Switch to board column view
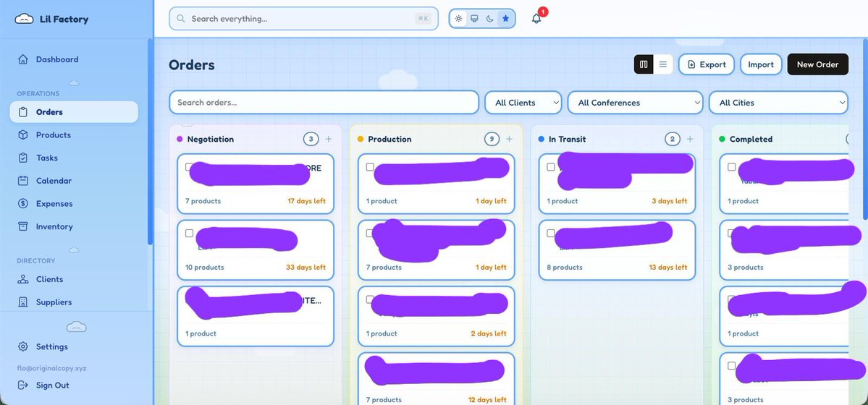Screen dimensions: 868x405 tap(644, 64)
